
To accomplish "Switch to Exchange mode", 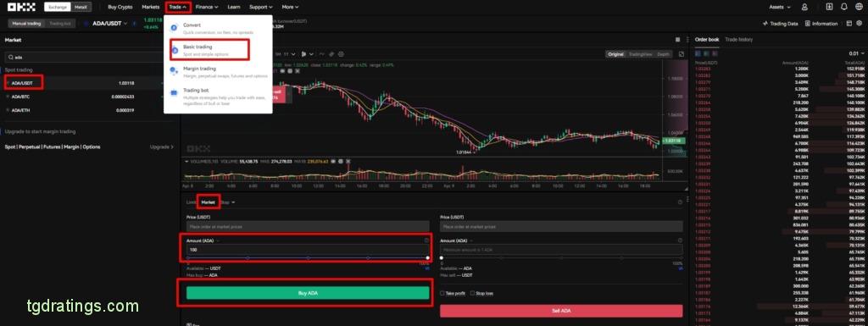I will (x=58, y=7).
